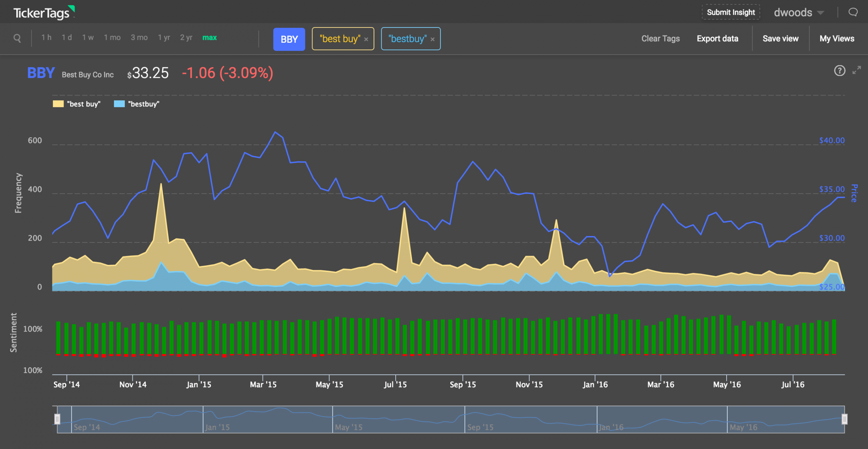
Task: Click Export data
Action: pos(718,39)
